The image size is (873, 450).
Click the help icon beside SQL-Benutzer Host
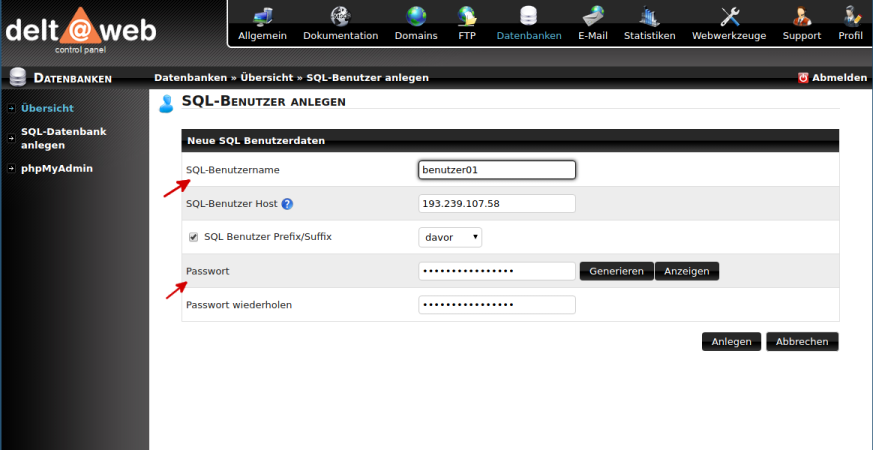point(287,204)
